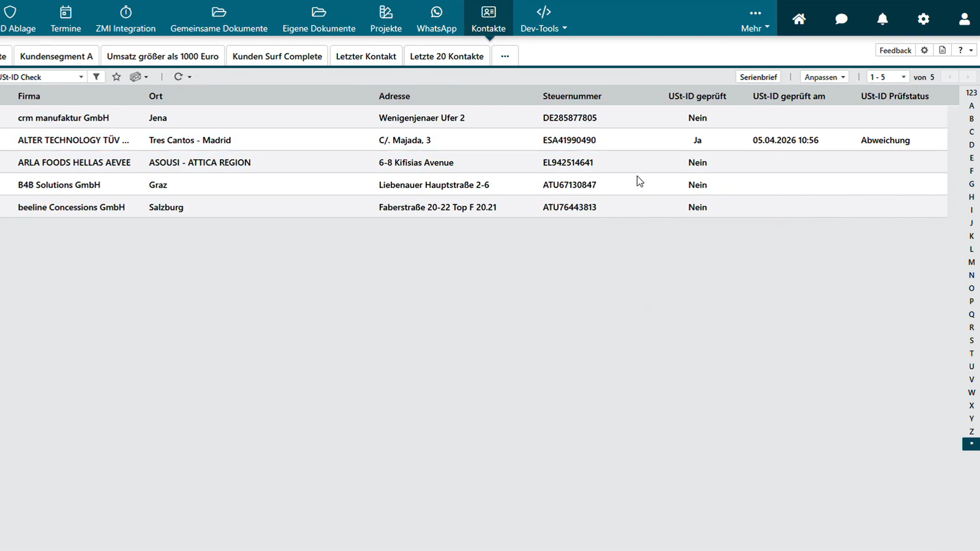The height and width of the screenshot is (551, 980).
Task: Click the Feedback button
Action: (895, 50)
